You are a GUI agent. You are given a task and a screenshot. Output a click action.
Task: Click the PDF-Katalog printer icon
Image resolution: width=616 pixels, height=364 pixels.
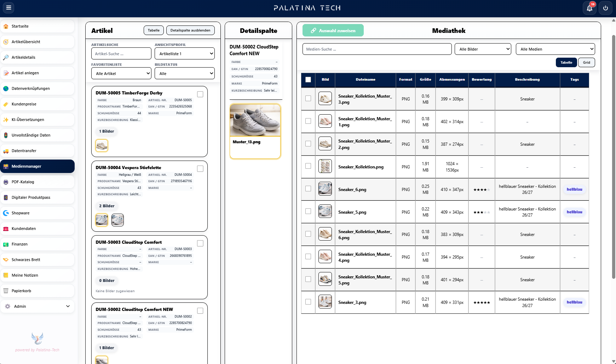click(x=6, y=182)
